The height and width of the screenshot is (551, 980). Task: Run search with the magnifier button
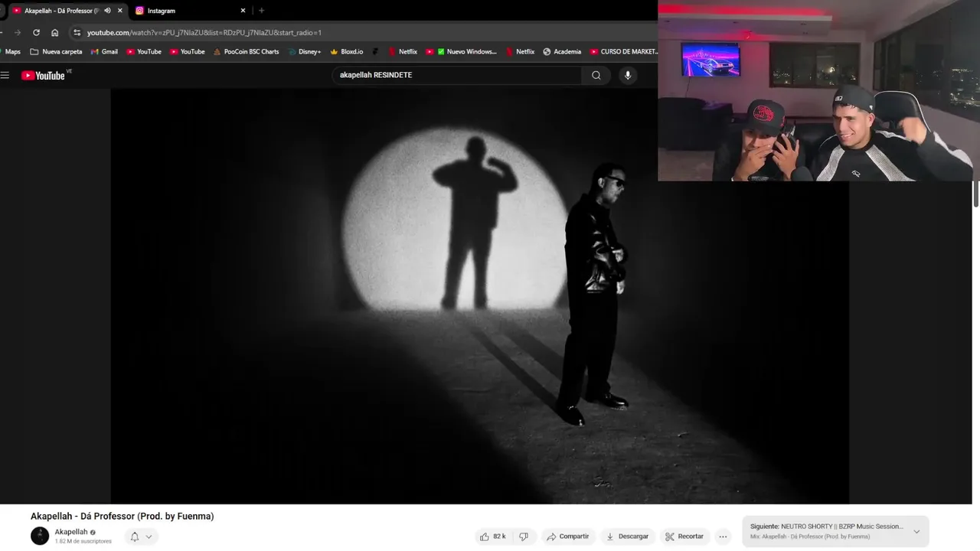click(596, 75)
